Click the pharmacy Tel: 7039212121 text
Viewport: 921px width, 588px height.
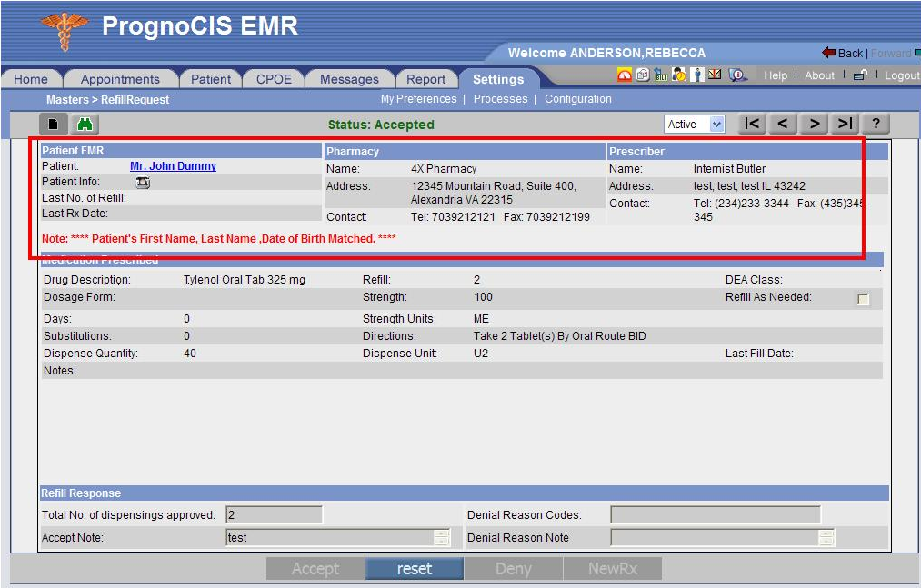453,217
